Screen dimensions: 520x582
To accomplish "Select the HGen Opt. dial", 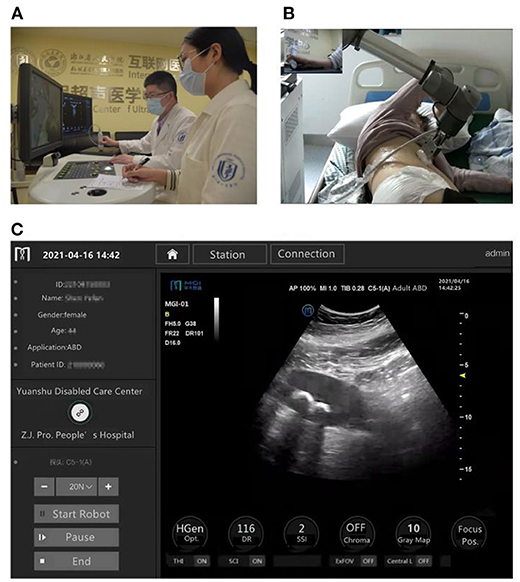I will (x=190, y=533).
